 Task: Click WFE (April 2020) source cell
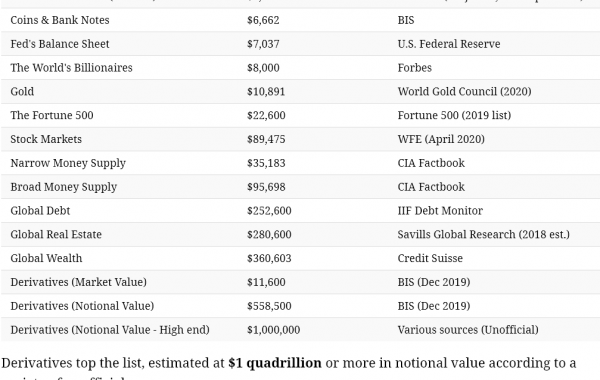(441, 139)
